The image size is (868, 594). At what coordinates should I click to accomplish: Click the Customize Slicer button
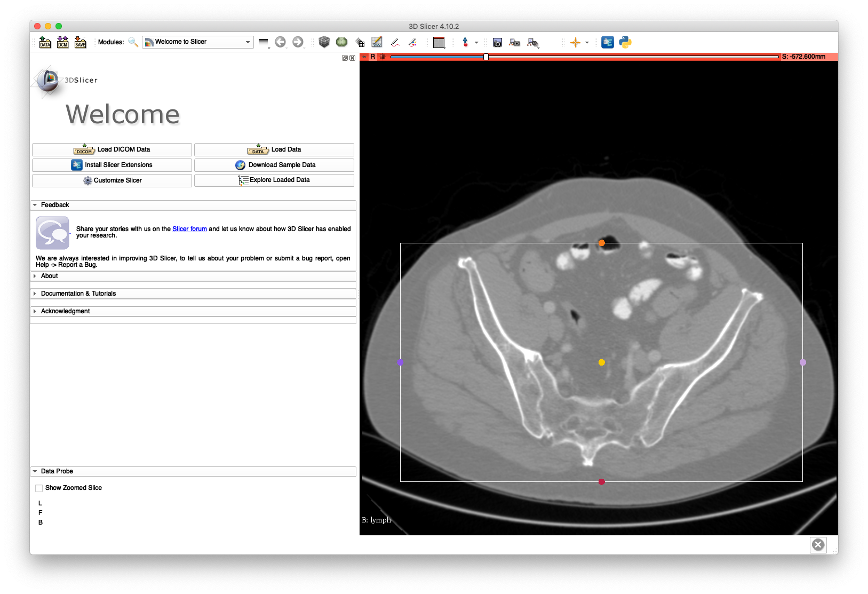click(112, 180)
